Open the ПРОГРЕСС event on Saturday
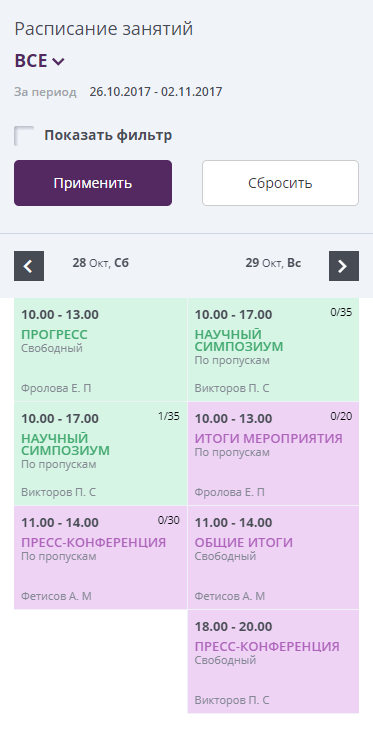373x737 pixels. pos(101,350)
